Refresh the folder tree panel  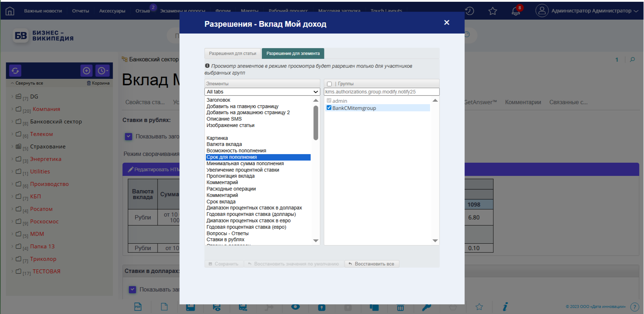click(x=15, y=71)
